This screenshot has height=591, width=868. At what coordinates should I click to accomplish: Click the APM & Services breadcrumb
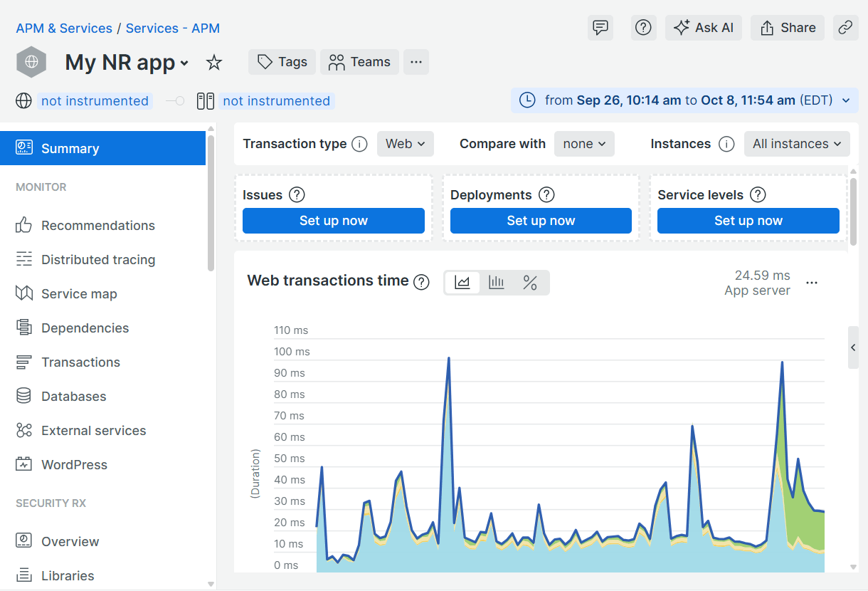[64, 28]
